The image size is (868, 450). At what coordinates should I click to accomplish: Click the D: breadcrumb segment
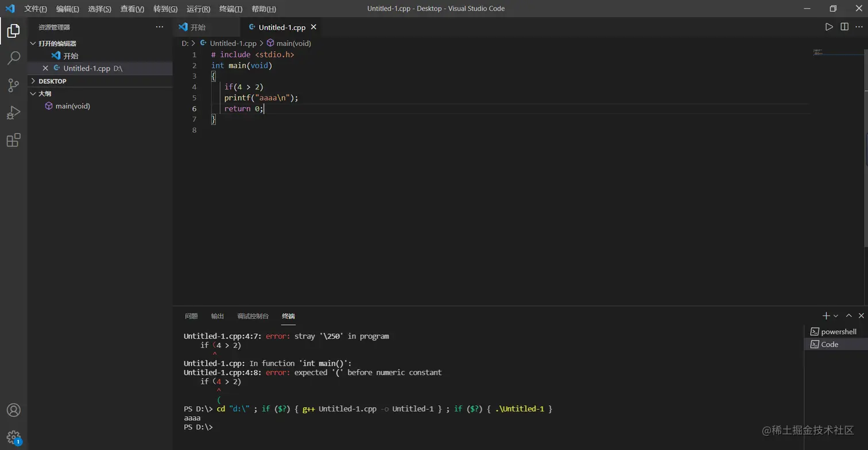[185, 44]
